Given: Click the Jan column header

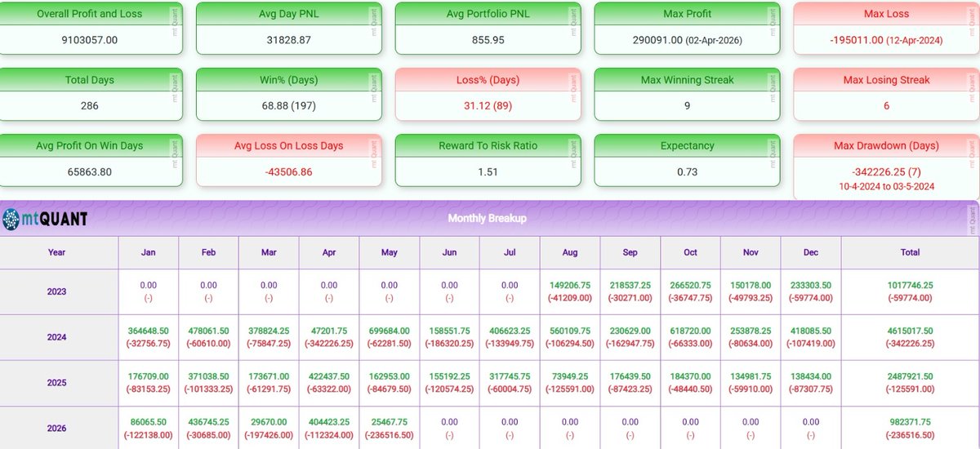Looking at the screenshot, I should pos(149,252).
